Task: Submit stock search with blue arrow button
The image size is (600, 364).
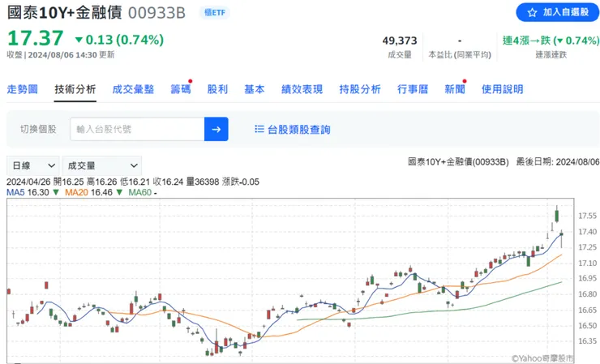Action: tap(216, 129)
